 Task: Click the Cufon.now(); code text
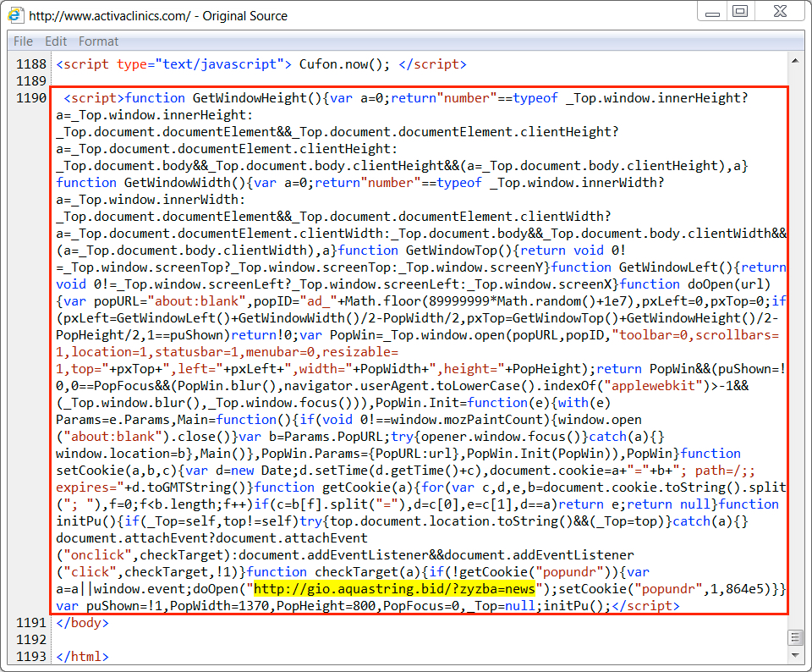344,64
